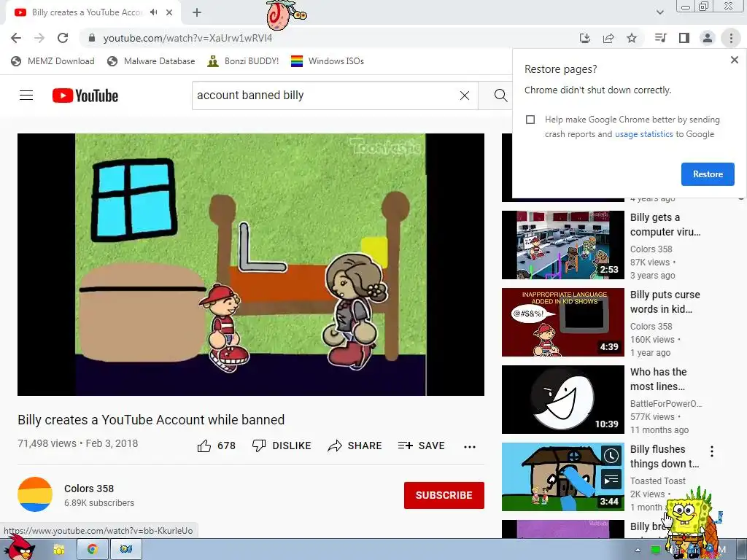
Task: Click Who has the most lines... title
Action: (659, 379)
